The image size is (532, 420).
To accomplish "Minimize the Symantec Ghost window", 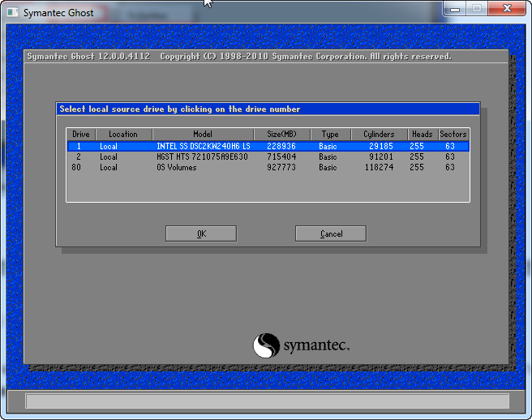I will pyautogui.click(x=455, y=9).
